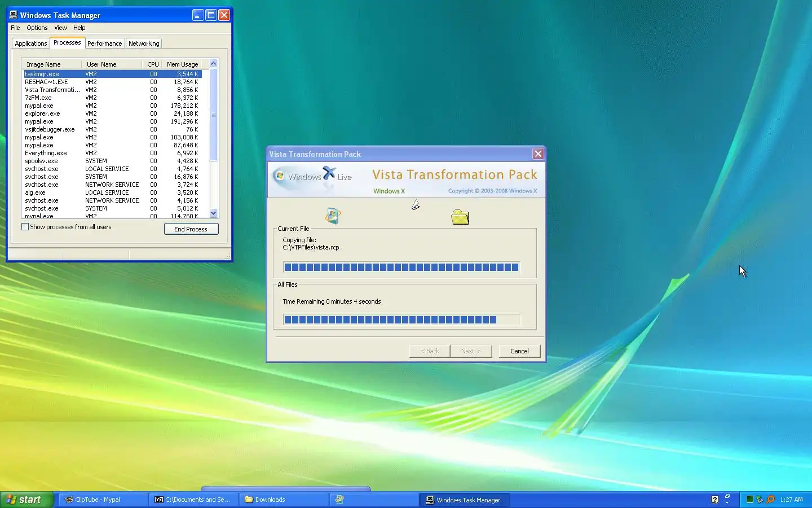812x508 pixels.
Task: Click Current File progress bar
Action: [x=401, y=267]
